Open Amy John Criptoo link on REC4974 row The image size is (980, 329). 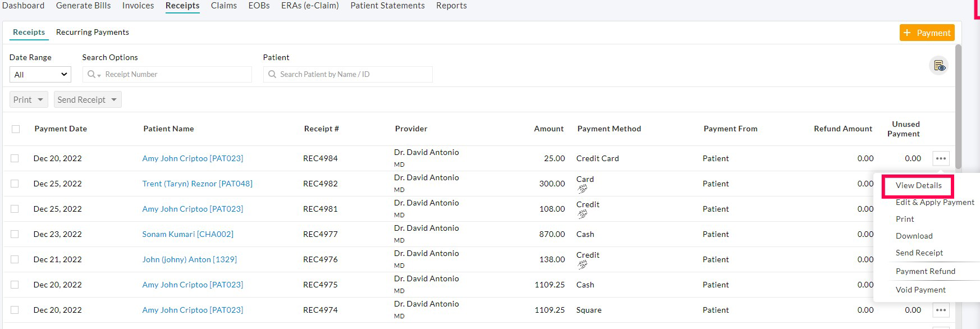click(x=193, y=310)
